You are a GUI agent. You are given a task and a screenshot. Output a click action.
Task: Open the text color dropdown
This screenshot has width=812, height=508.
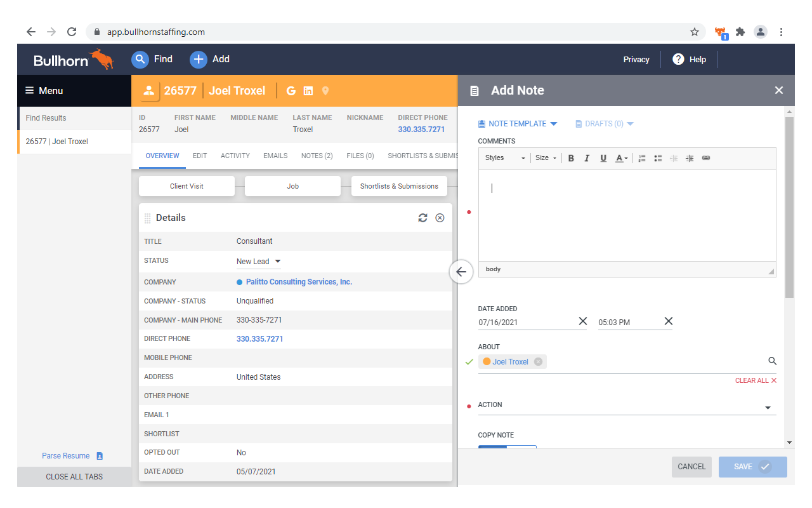point(622,158)
